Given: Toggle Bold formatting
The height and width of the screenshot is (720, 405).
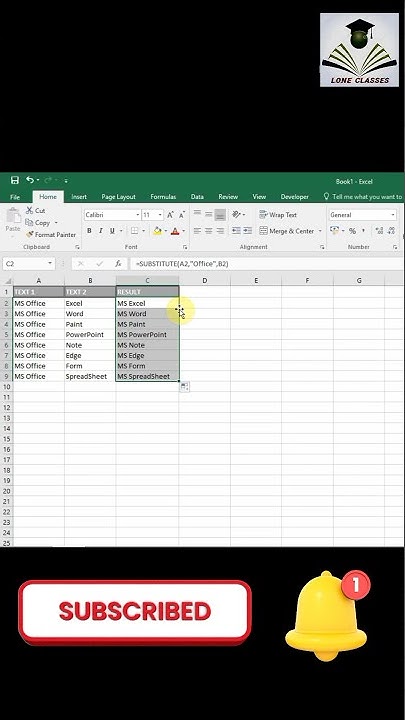Looking at the screenshot, I should pyautogui.click(x=89, y=231).
